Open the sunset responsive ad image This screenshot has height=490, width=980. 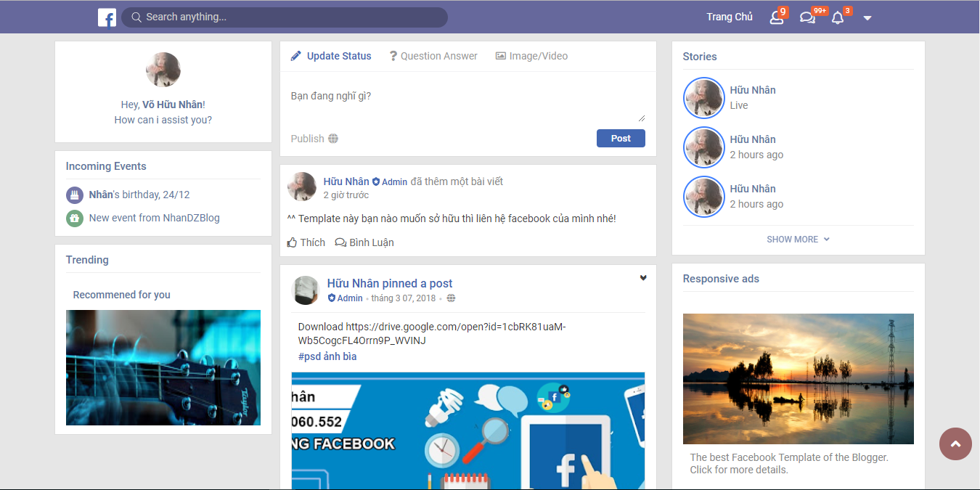(799, 379)
